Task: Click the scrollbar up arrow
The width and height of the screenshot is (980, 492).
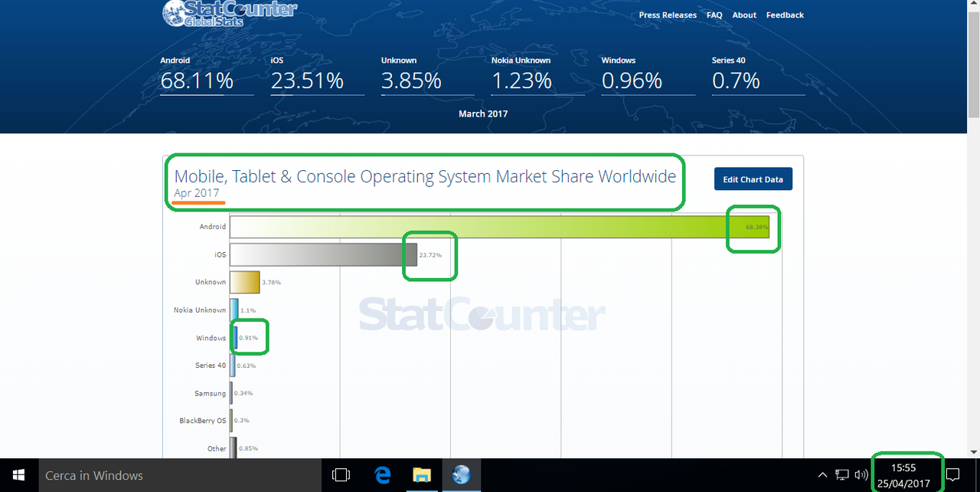Action: 973,5
